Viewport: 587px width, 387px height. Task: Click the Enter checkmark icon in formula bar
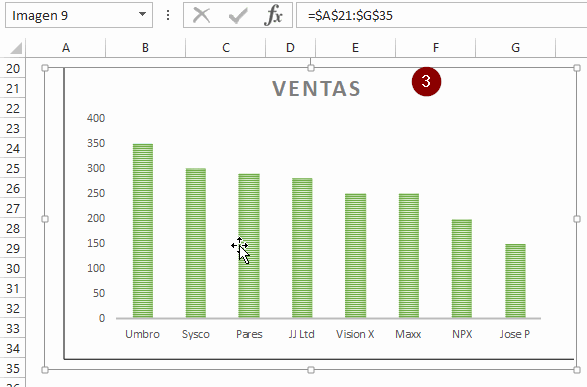[x=238, y=15]
